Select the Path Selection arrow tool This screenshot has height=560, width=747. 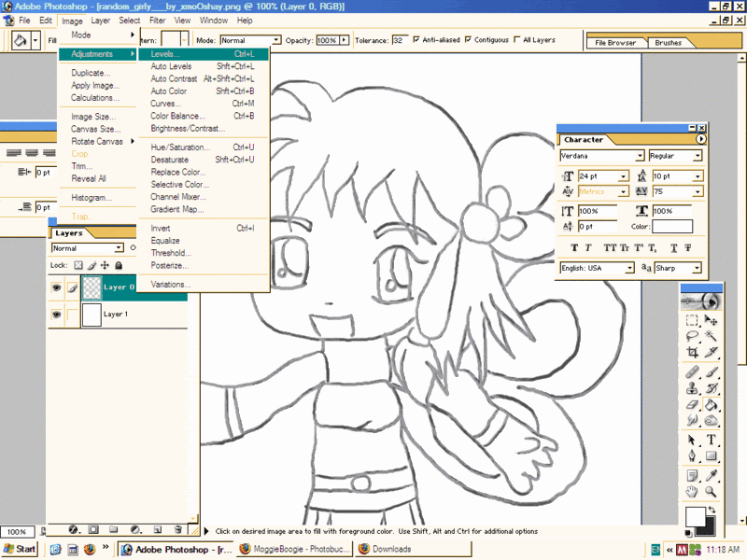(x=692, y=440)
